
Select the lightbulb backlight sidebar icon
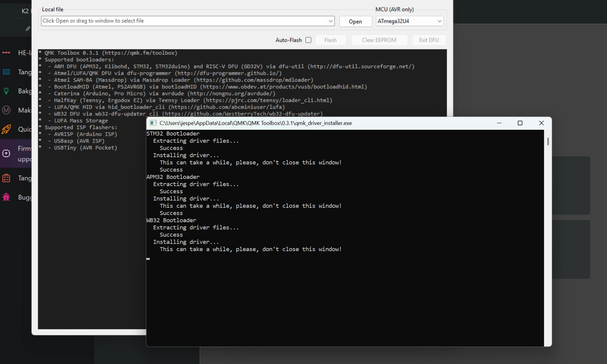pyautogui.click(x=6, y=91)
